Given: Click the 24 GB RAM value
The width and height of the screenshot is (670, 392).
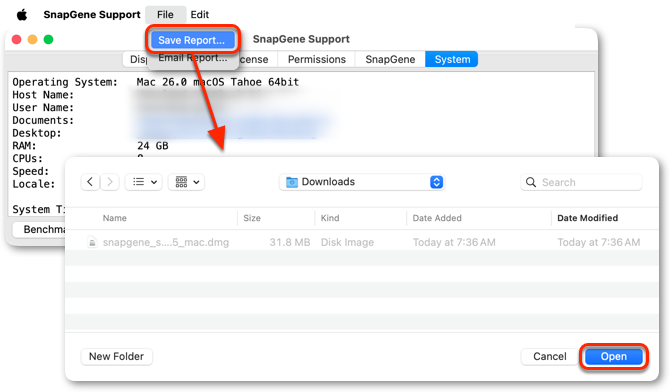Looking at the screenshot, I should 153,146.
